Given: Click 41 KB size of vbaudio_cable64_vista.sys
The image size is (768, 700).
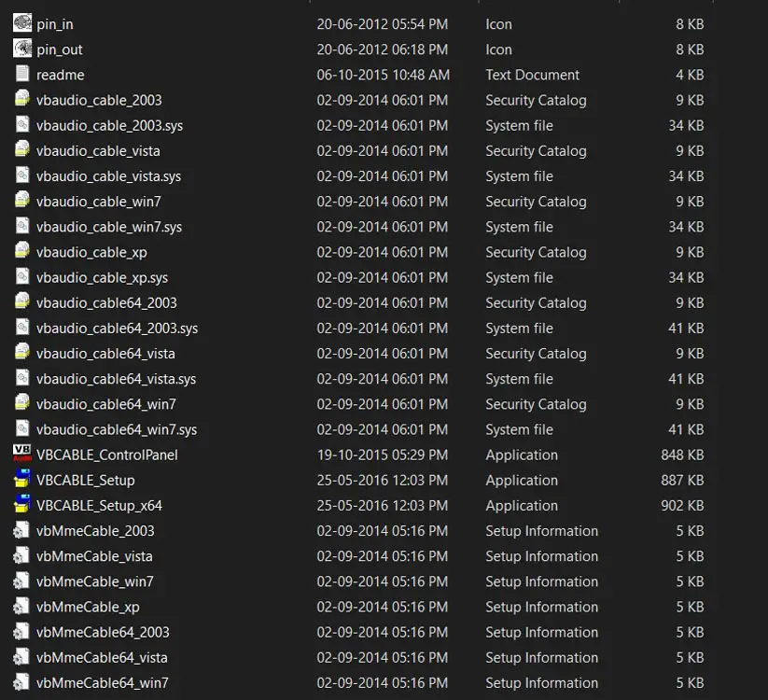Looking at the screenshot, I should point(686,379).
